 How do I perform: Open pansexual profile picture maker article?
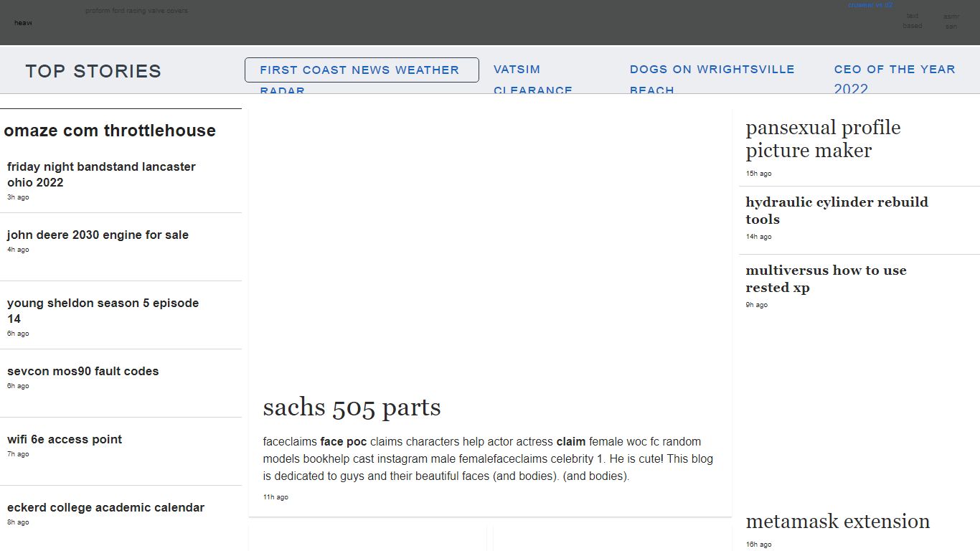(823, 139)
